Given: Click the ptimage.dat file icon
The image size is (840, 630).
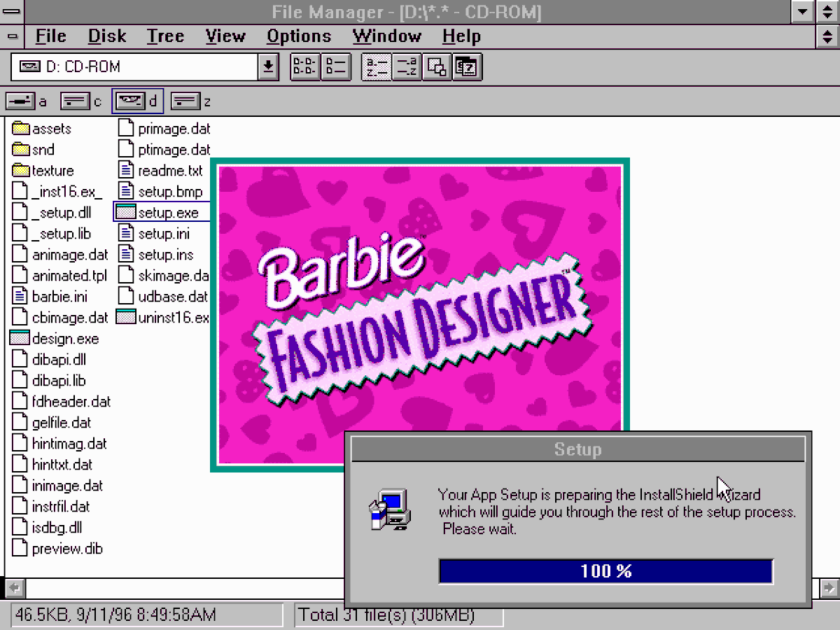Looking at the screenshot, I should tap(126, 150).
